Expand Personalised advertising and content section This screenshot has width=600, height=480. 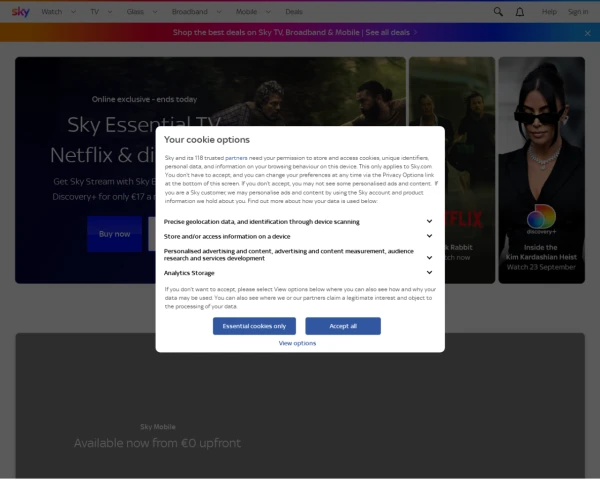pos(429,258)
